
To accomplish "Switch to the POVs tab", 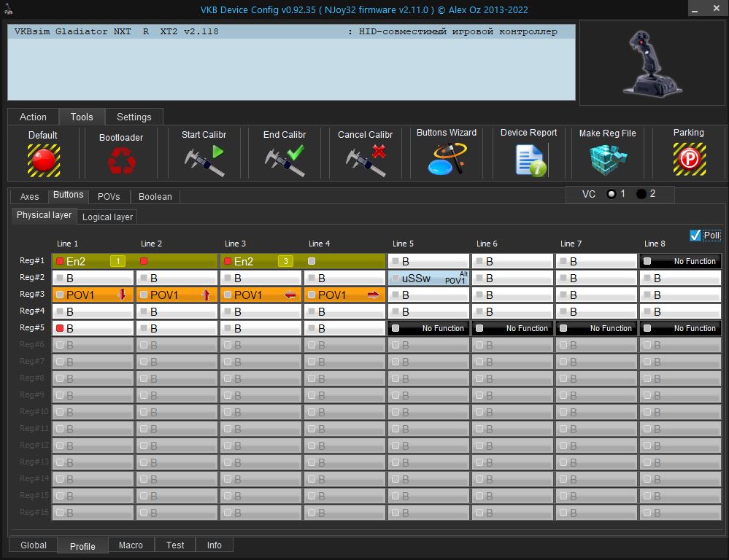I will pyautogui.click(x=109, y=197).
